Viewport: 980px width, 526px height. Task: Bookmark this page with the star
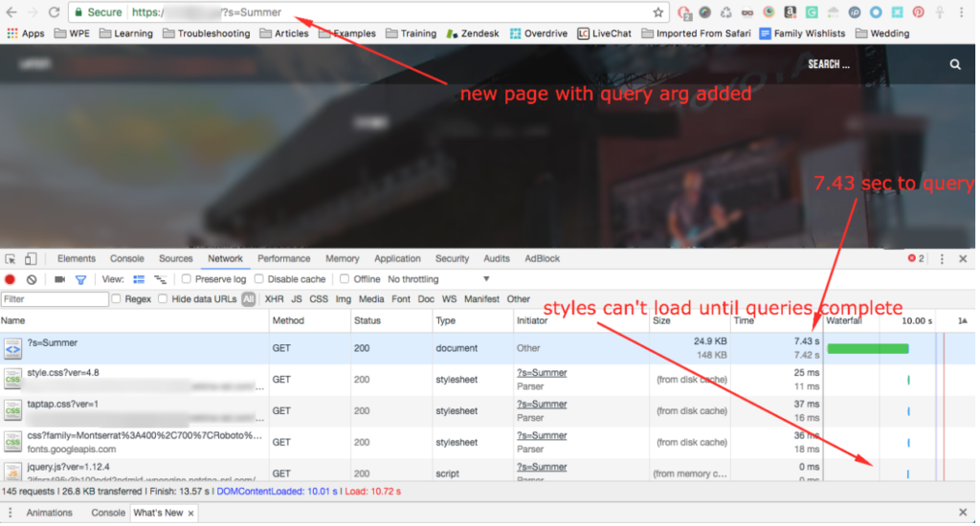tap(658, 12)
